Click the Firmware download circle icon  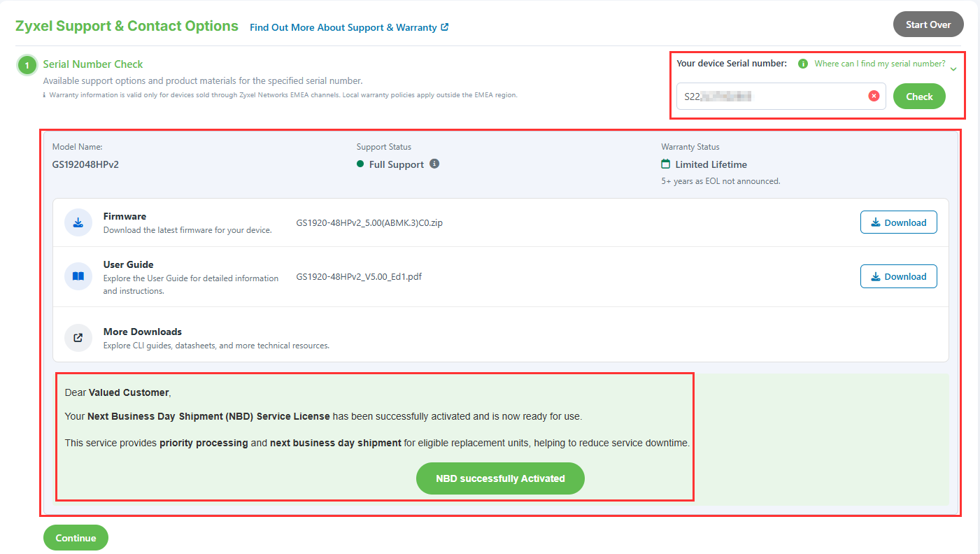coord(78,222)
